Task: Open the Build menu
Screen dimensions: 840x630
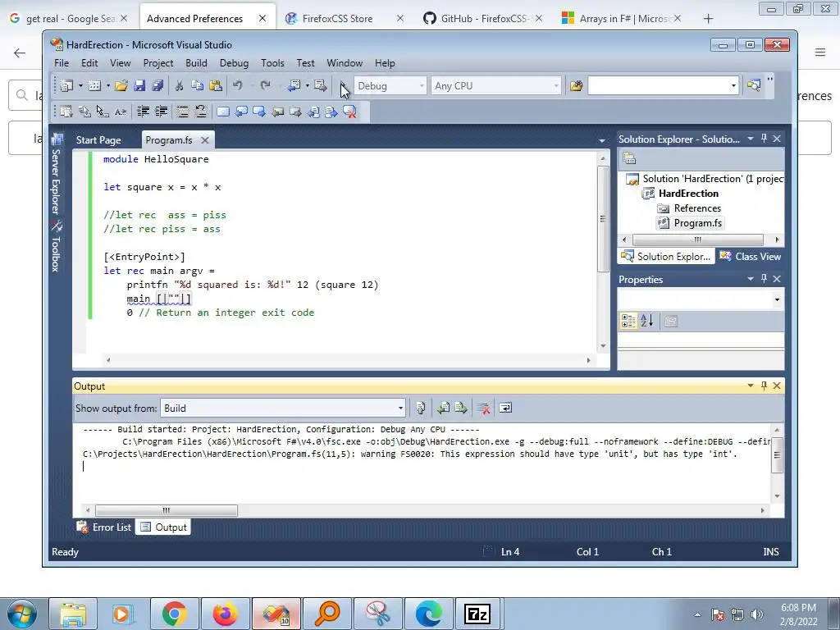Action: pyautogui.click(x=196, y=63)
